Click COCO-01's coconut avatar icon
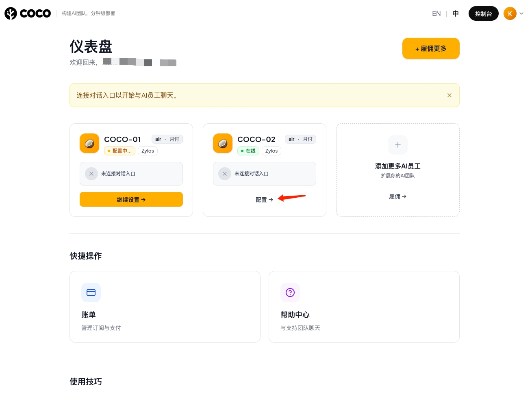The height and width of the screenshot is (393, 532). 89,143
